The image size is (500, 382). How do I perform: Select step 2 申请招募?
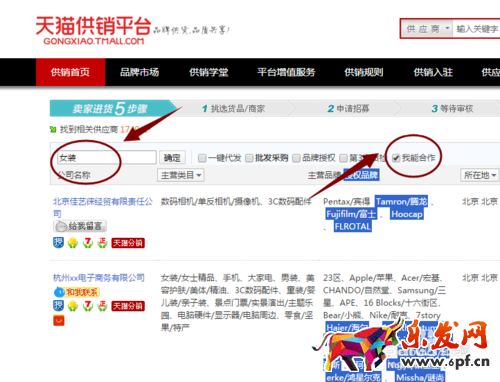(348, 109)
